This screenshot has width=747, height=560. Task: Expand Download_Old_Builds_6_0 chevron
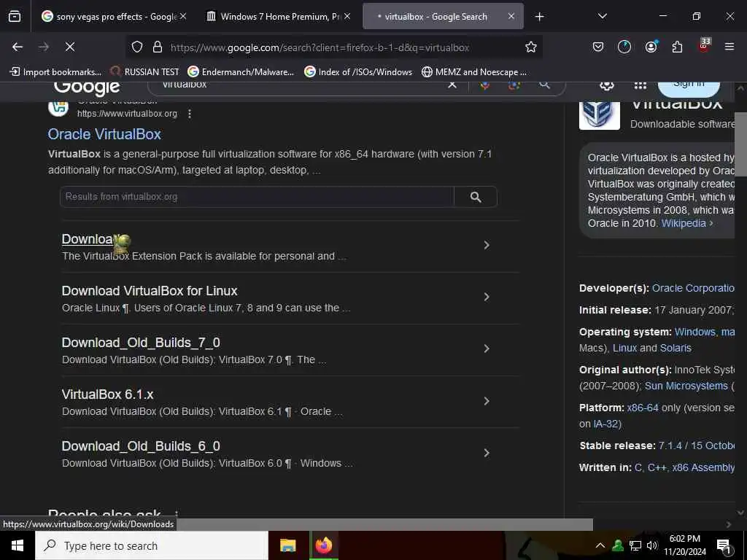click(487, 453)
